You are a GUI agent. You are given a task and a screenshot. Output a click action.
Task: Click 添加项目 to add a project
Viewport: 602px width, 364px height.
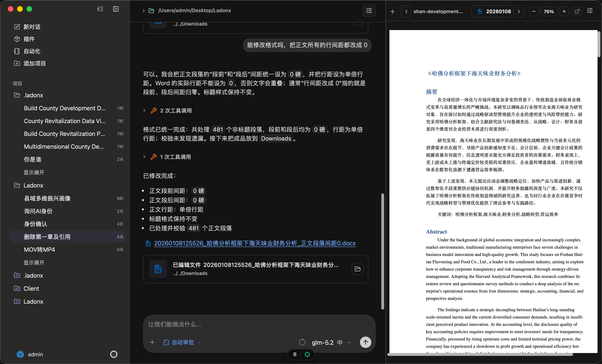coord(29,63)
